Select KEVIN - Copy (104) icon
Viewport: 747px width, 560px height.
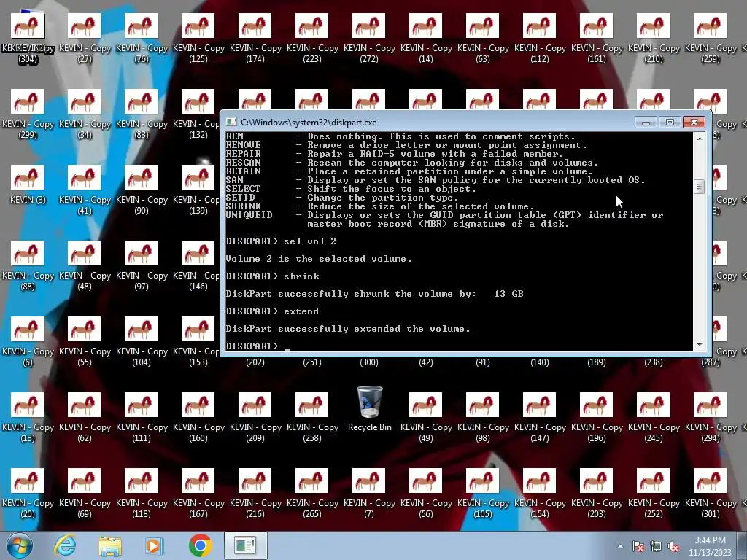coord(142,341)
